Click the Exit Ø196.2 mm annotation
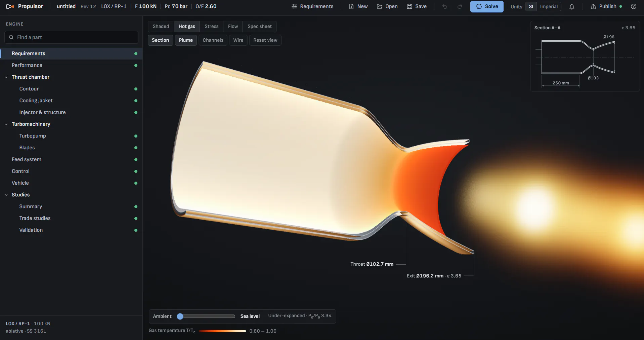 pyautogui.click(x=434, y=276)
